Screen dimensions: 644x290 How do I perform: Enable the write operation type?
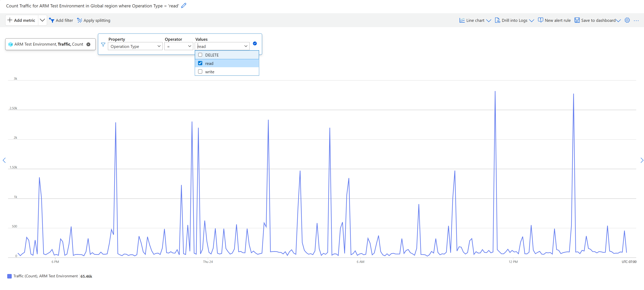(x=200, y=72)
